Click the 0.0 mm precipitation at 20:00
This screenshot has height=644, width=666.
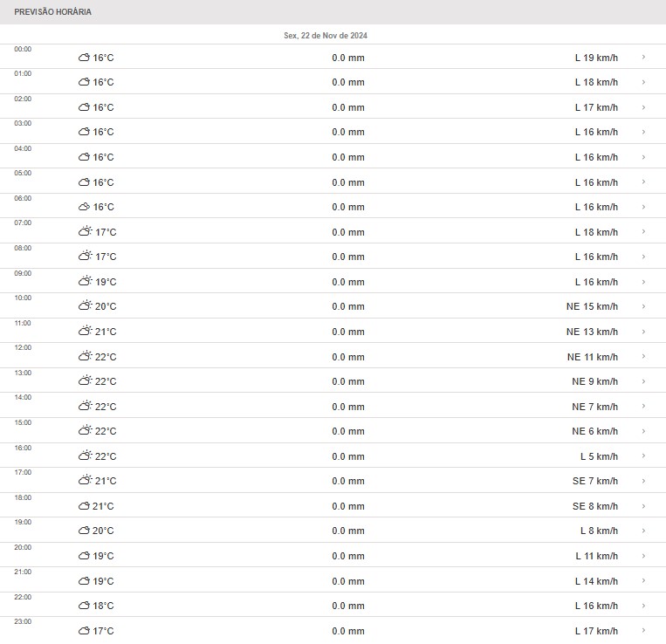coord(348,556)
